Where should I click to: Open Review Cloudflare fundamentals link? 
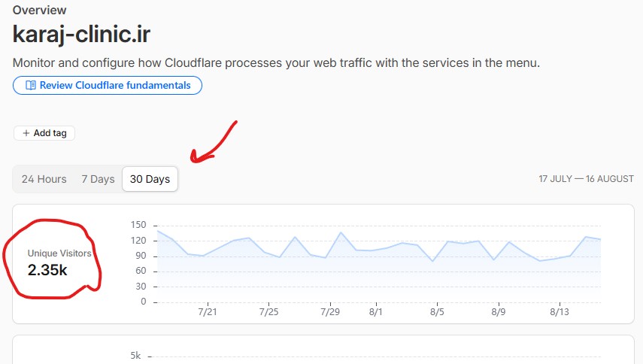108,85
